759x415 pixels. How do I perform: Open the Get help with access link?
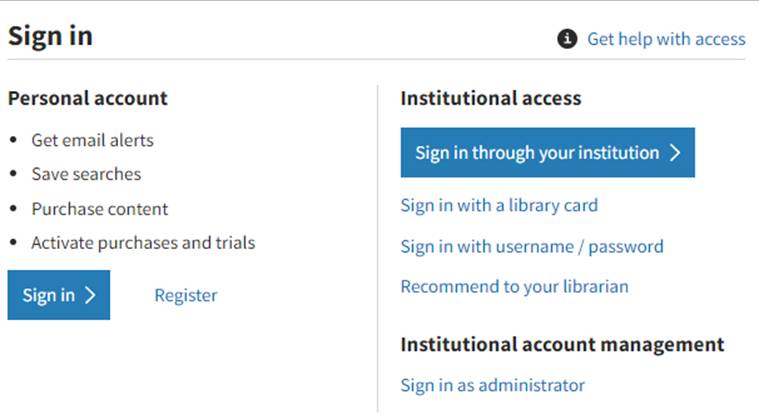666,39
